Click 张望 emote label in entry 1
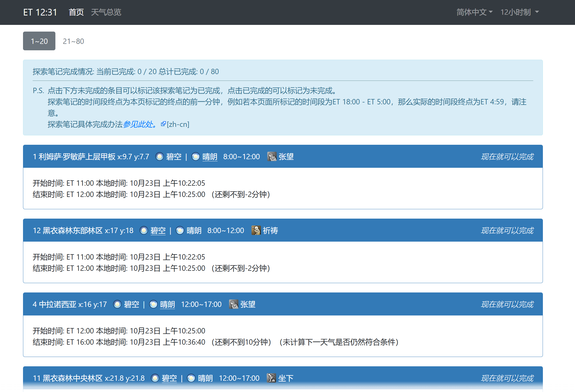 286,157
